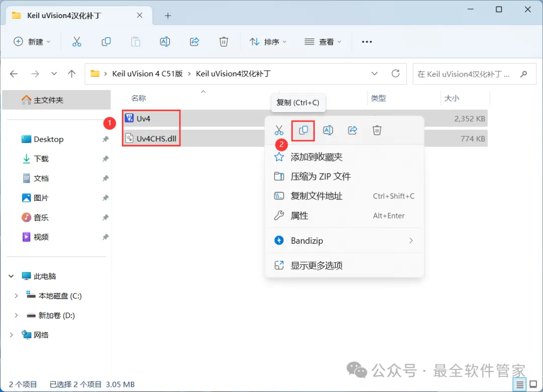Expand the 网络 tree node
543x392 pixels.
click(x=12, y=335)
